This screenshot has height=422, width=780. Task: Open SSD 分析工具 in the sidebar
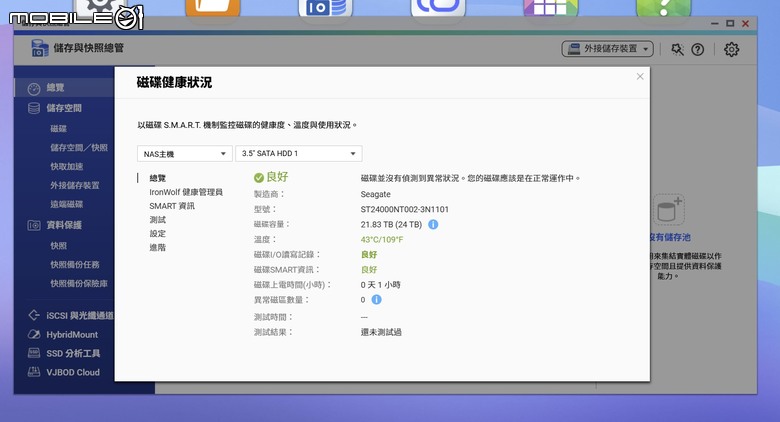tap(73, 354)
